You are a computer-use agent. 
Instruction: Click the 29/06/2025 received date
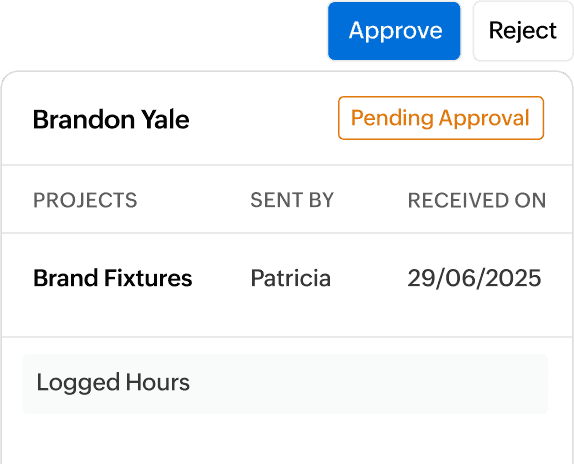point(474,278)
